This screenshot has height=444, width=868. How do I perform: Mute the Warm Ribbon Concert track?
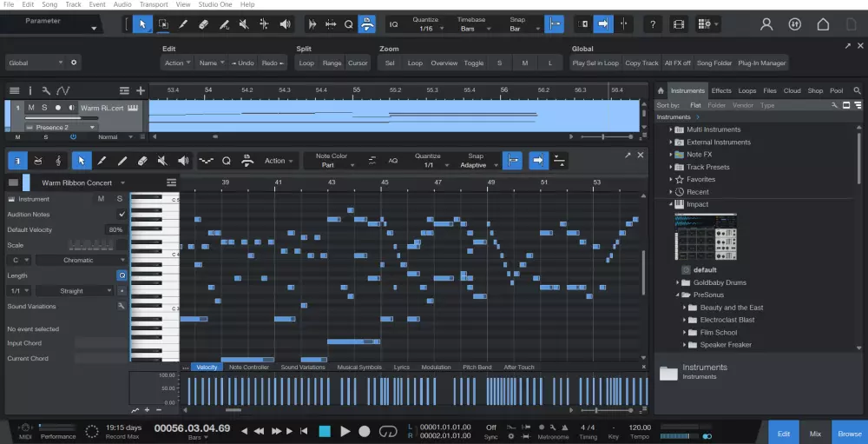[31, 108]
